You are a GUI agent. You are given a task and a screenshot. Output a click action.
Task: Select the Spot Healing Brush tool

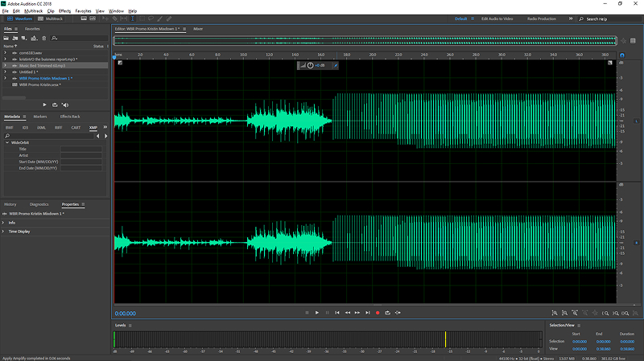pos(169,18)
